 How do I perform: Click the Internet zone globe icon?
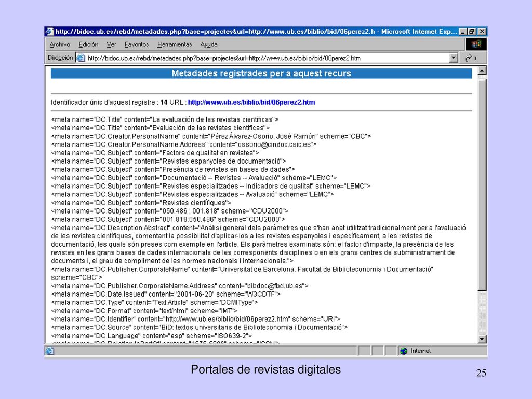(x=403, y=351)
